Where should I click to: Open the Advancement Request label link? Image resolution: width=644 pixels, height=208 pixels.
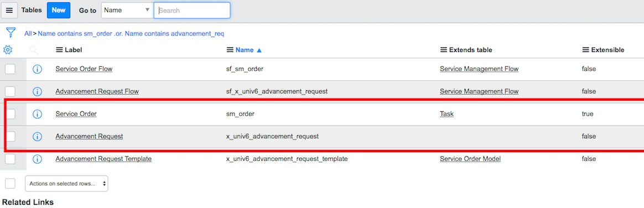[x=89, y=136]
